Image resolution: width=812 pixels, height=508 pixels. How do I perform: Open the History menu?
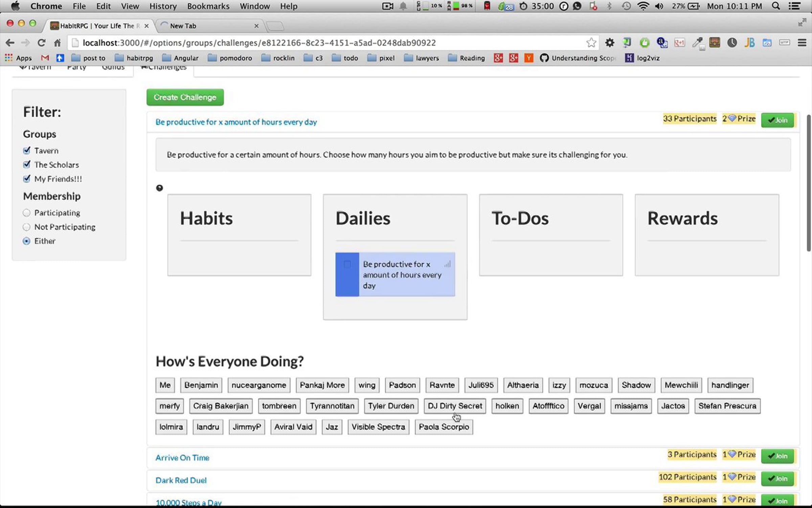pos(163,6)
